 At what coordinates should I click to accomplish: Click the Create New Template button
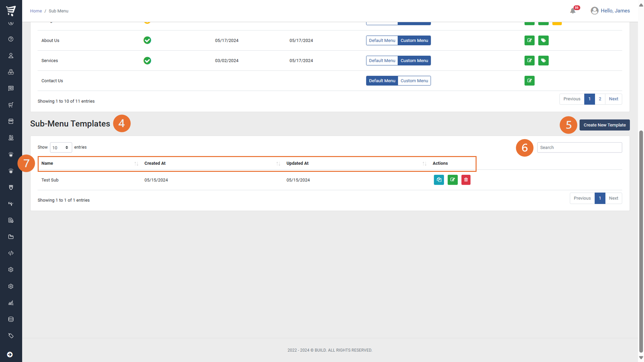pyautogui.click(x=604, y=125)
